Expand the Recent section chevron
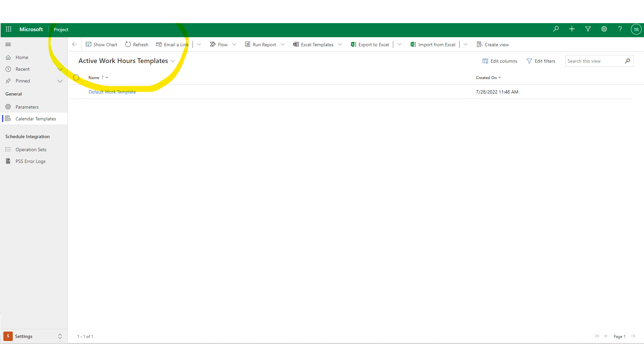644x344 pixels. (x=60, y=69)
